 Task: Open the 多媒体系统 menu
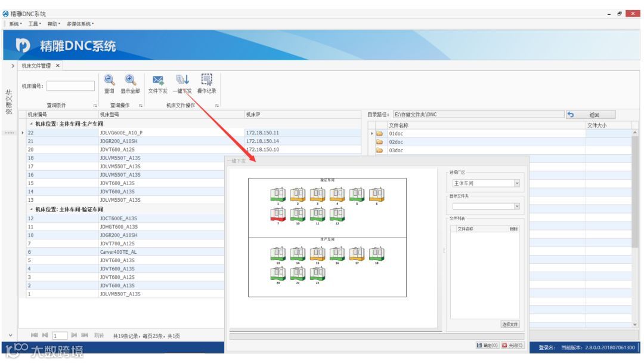[x=80, y=24]
